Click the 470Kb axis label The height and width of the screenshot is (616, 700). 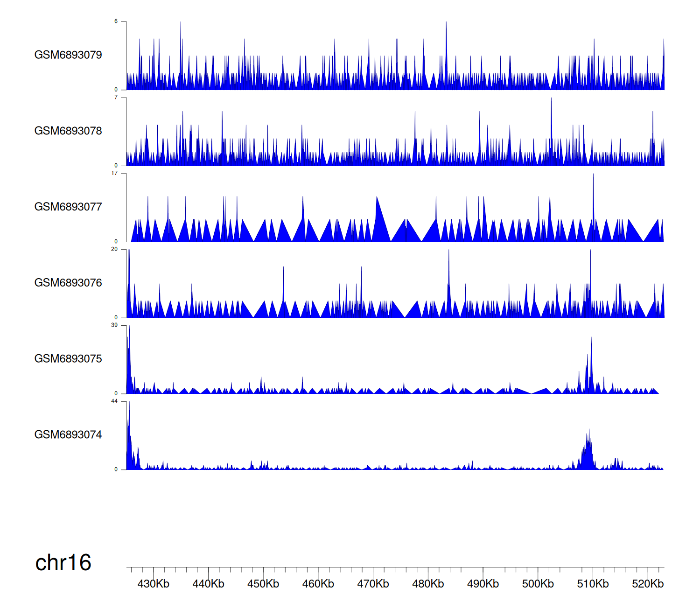[x=373, y=584]
